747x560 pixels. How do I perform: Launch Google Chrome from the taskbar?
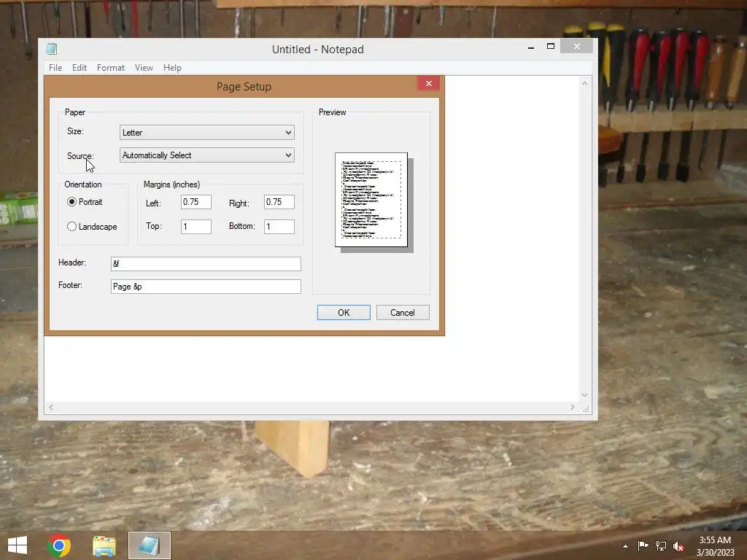pos(59,545)
